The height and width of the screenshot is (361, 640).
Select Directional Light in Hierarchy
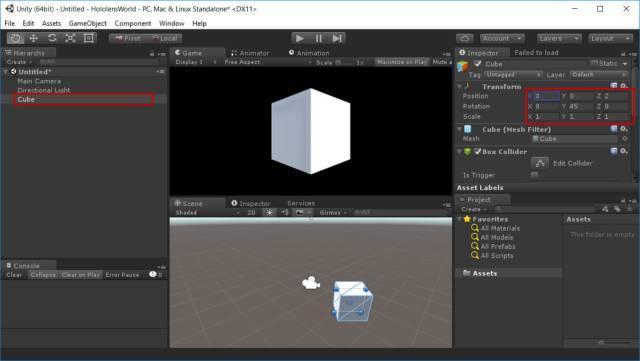coord(44,90)
